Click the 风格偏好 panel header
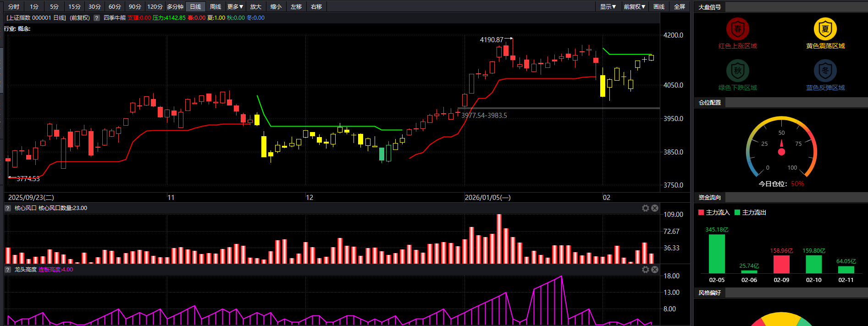 pos(710,293)
